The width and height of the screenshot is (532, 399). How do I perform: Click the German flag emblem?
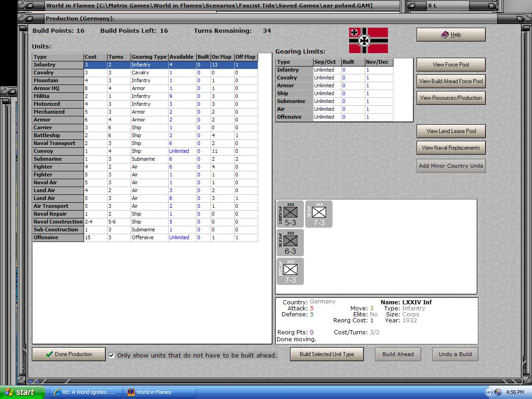click(x=368, y=40)
